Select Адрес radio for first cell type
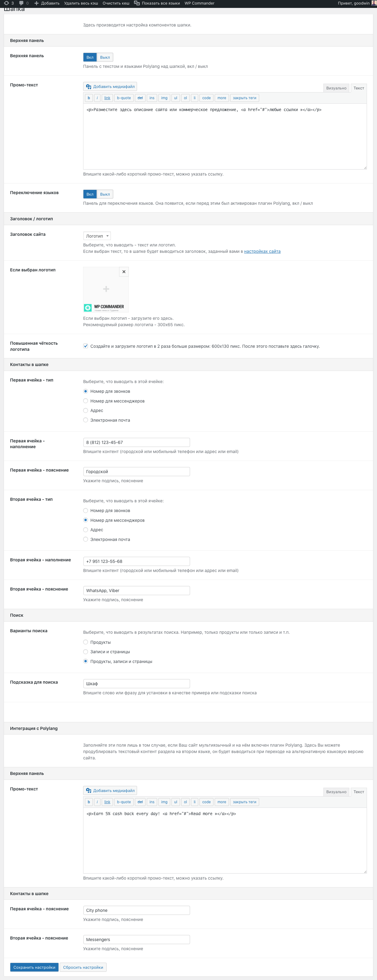The width and height of the screenshot is (377, 980). (86, 410)
